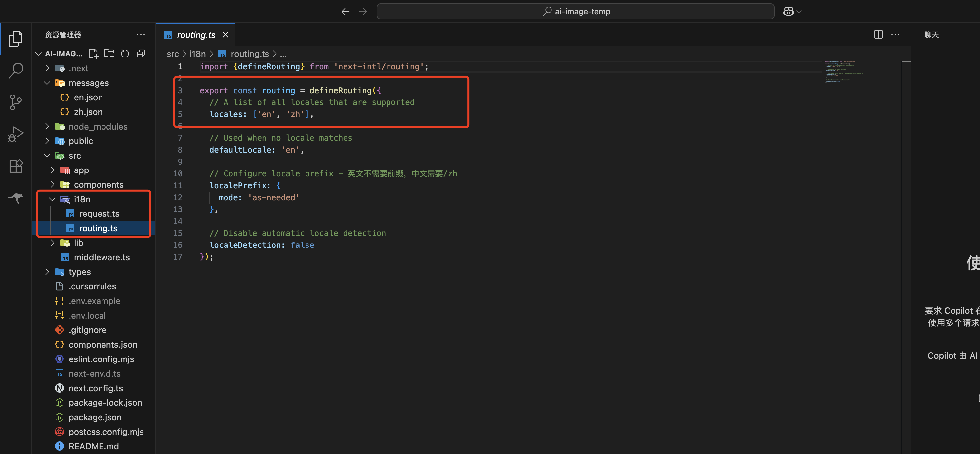Screen dimensions: 980x454
Task: Open Run and Debug view
Action: click(x=16, y=134)
